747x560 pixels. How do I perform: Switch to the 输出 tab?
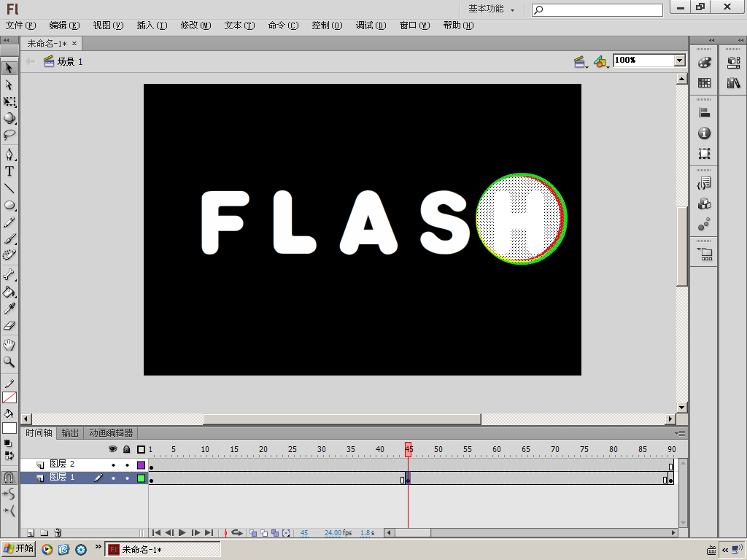70,433
